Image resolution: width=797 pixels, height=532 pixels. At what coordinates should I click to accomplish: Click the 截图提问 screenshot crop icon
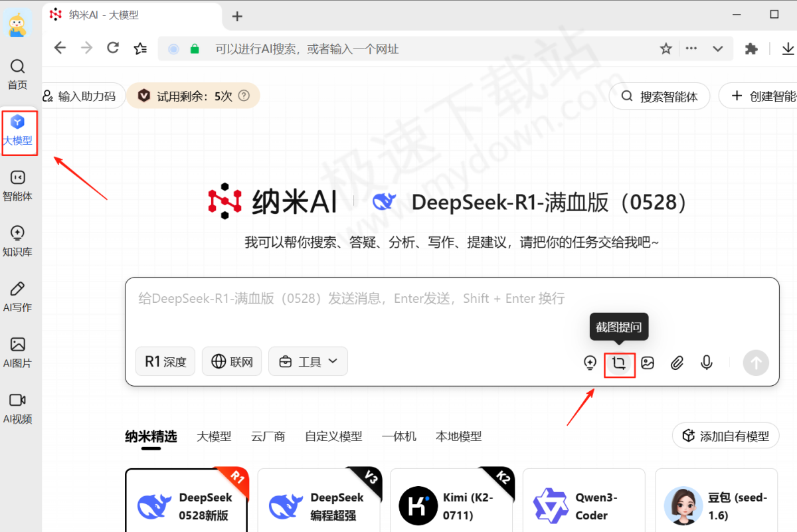[x=619, y=363]
